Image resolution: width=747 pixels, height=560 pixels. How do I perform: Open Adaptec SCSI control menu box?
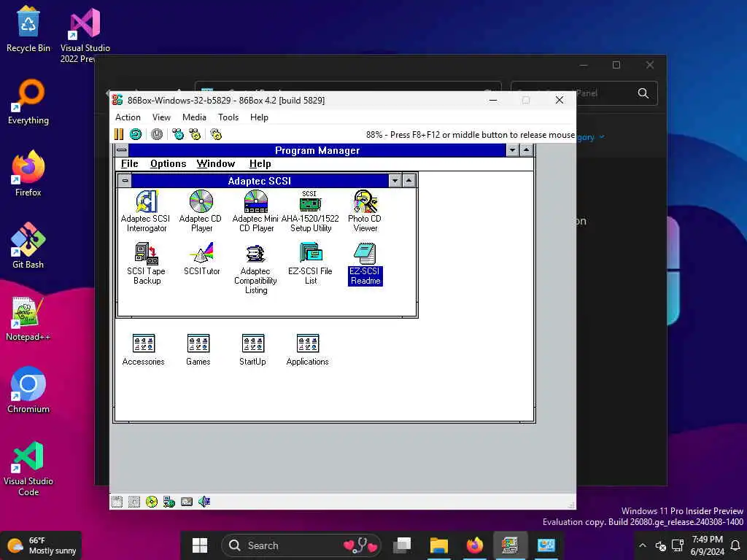(125, 181)
